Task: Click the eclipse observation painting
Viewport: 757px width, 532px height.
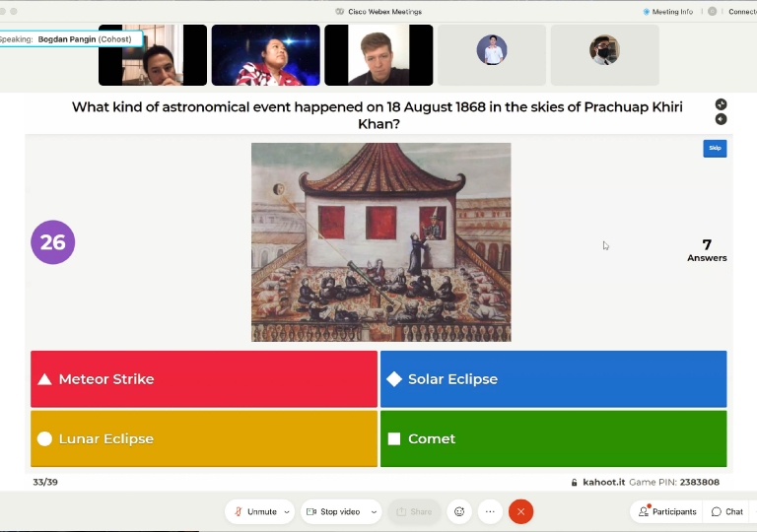Action: point(380,242)
